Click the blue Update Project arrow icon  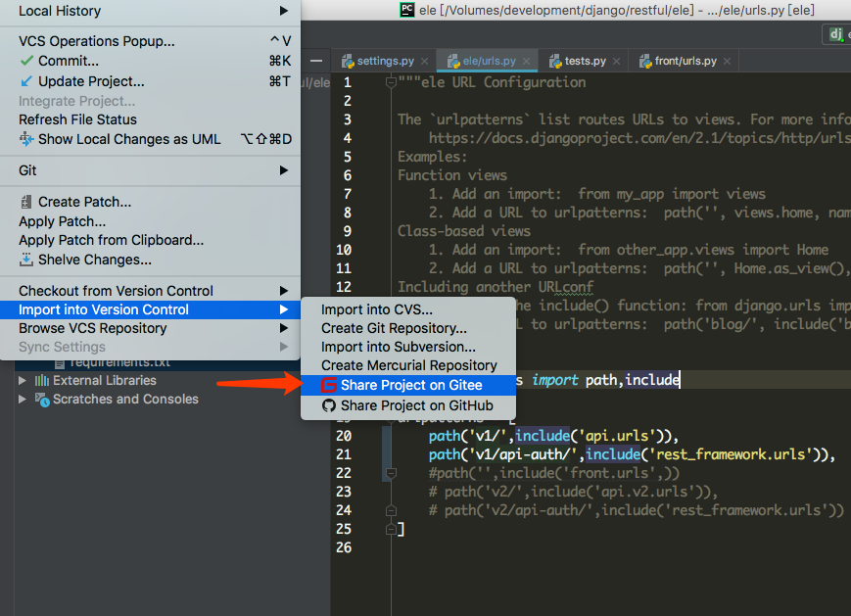pyautogui.click(x=26, y=81)
